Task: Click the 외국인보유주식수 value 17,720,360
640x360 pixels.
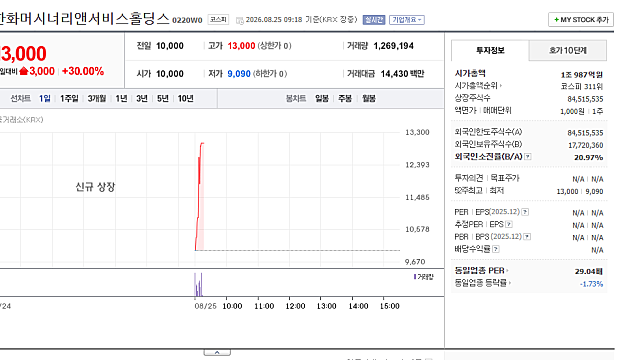Action: 585,145
